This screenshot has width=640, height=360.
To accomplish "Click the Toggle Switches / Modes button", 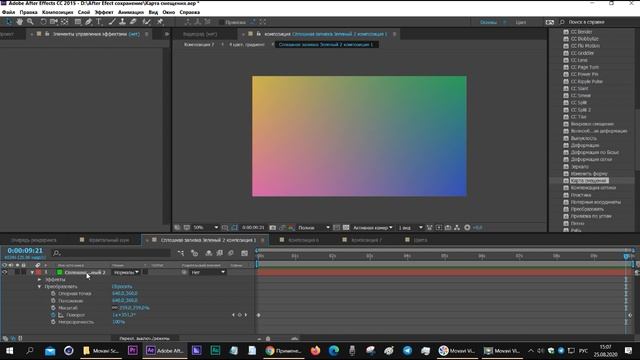I will 144,338.
